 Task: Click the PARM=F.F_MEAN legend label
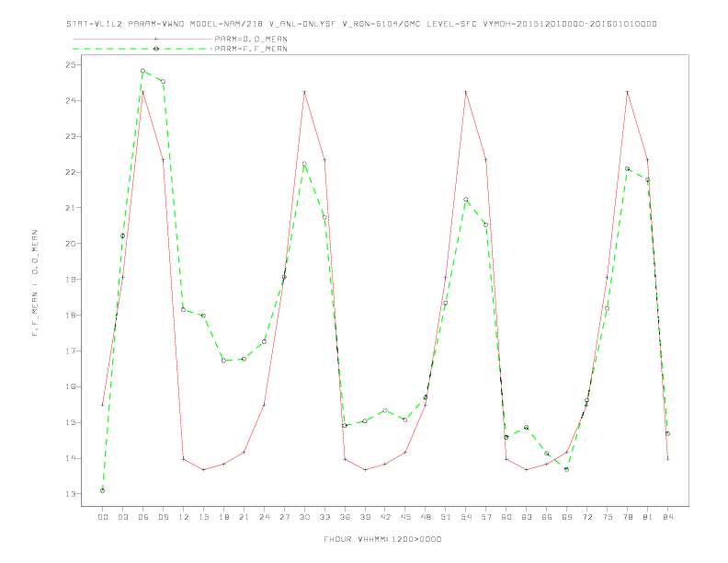click(x=251, y=49)
